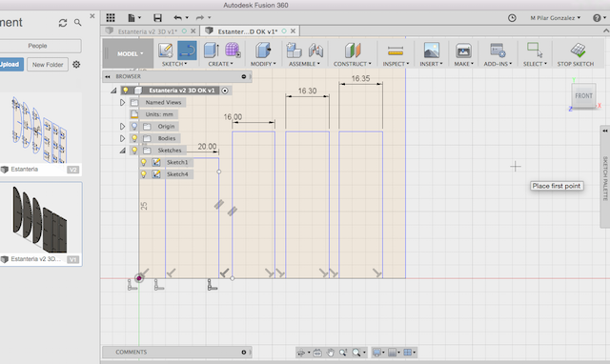Click the Upload button
The width and height of the screenshot is (610, 364).
[10, 64]
